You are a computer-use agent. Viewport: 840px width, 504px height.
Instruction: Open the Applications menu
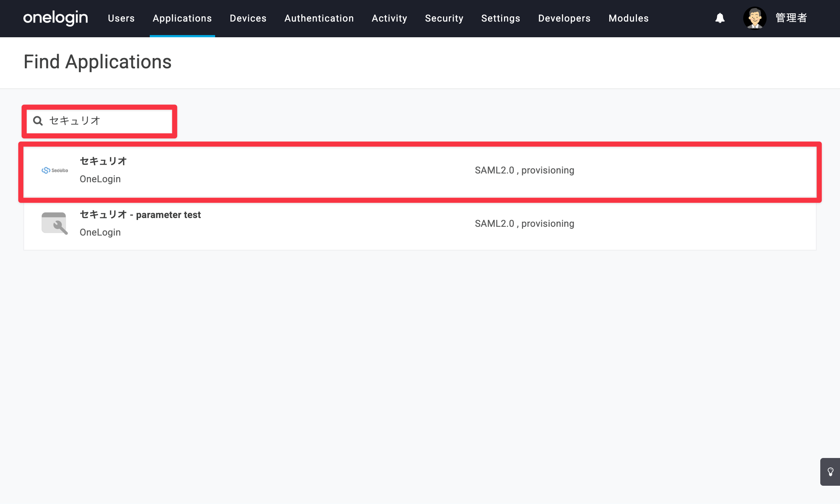182,18
